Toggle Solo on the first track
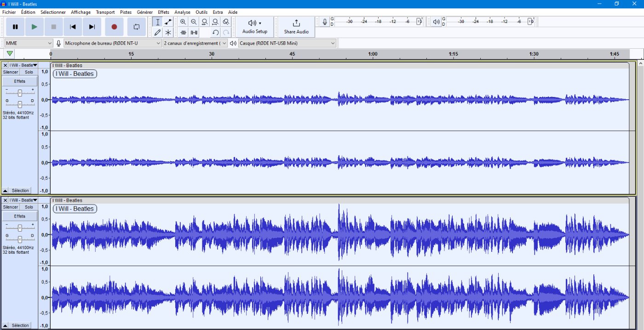Screen dimensions: 644x330 (29, 72)
